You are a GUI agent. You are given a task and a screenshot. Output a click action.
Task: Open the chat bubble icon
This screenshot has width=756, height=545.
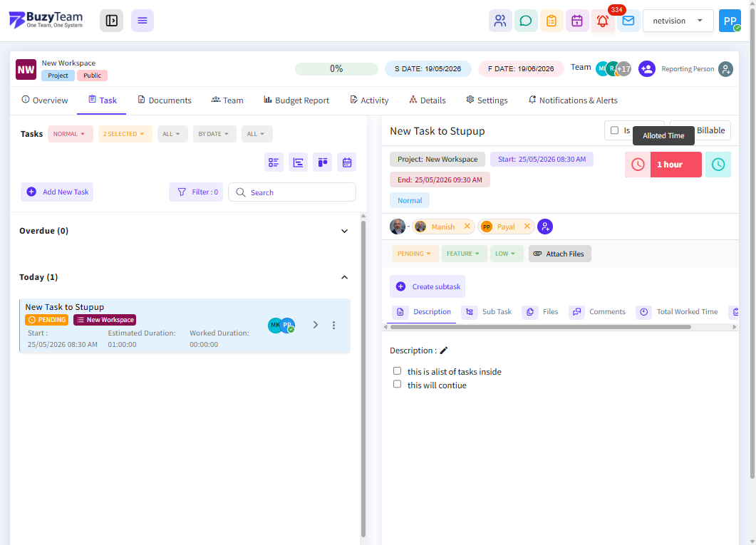point(526,21)
